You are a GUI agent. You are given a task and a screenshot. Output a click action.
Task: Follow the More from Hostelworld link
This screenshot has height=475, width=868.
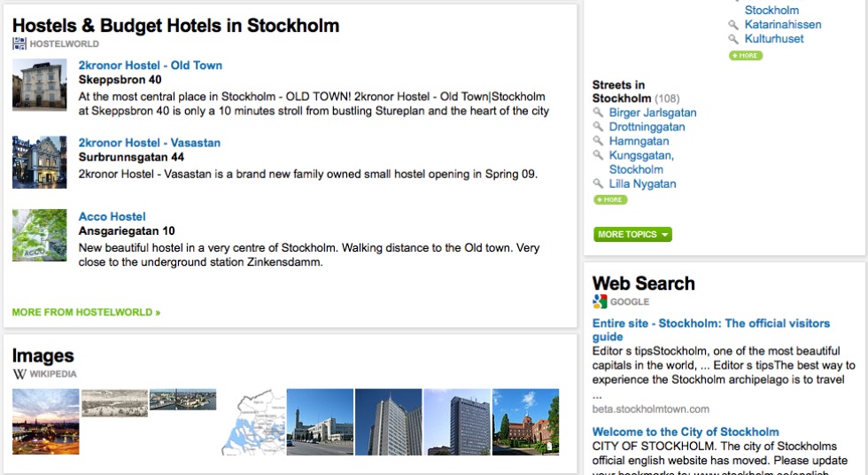click(86, 312)
